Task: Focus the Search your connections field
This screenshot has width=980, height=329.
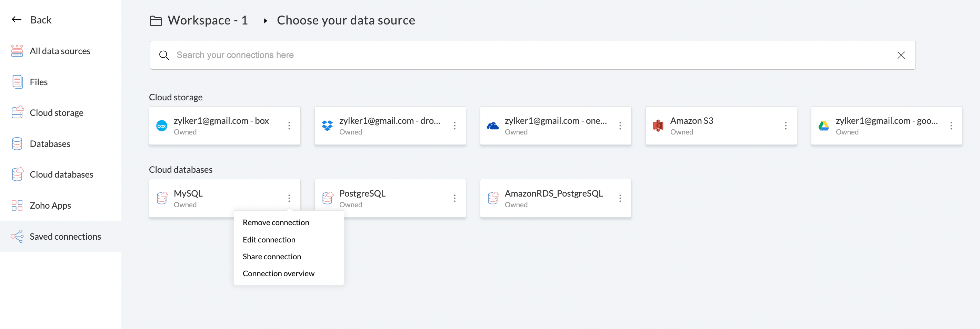Action: [x=533, y=55]
